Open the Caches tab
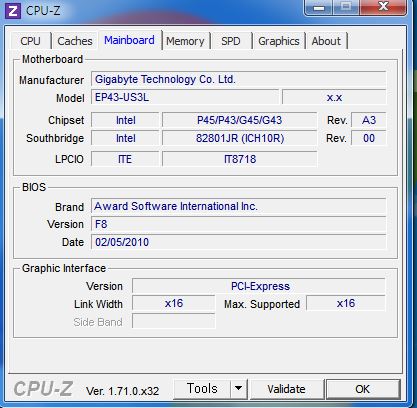Image resolution: width=417 pixels, height=408 pixels. click(x=75, y=41)
